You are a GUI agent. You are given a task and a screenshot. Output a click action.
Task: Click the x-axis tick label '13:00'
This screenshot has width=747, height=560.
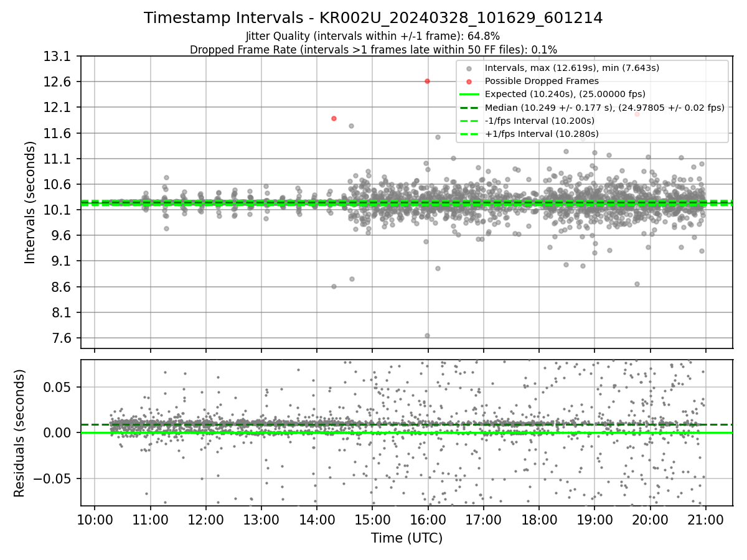pyautogui.click(x=261, y=520)
